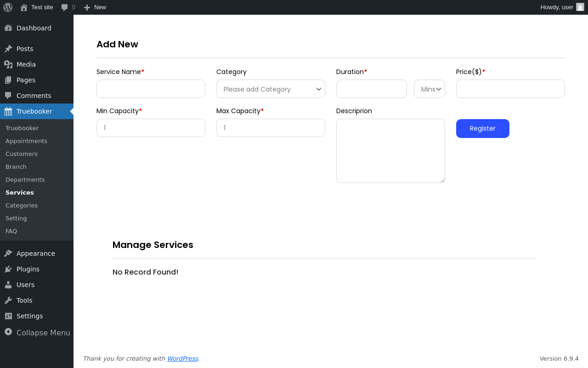Click the Collapse Menu arrow icon
The image size is (588, 368).
pos(8,332)
